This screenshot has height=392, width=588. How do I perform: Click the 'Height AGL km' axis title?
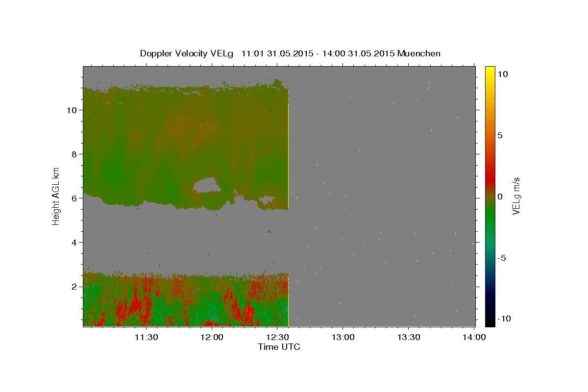[56, 196]
